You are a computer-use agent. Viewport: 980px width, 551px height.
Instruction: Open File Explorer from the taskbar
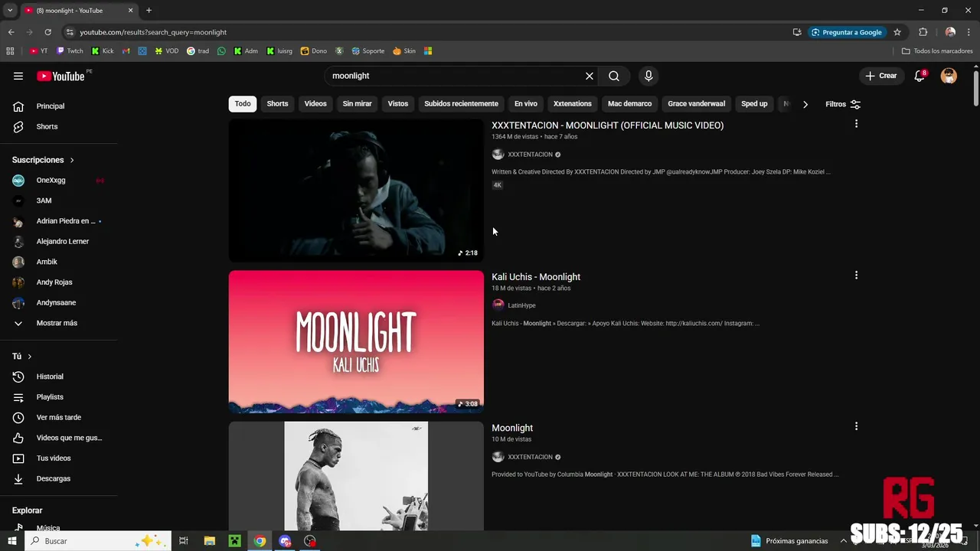coord(209,541)
